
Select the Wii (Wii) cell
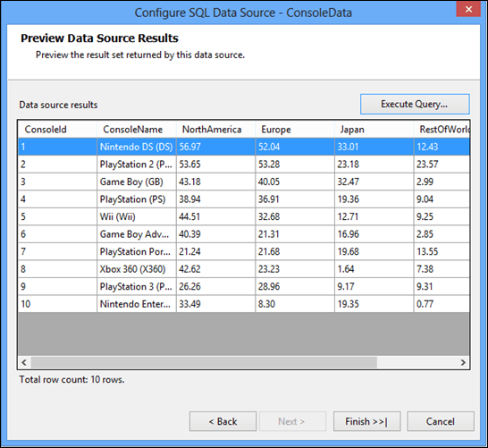137,216
